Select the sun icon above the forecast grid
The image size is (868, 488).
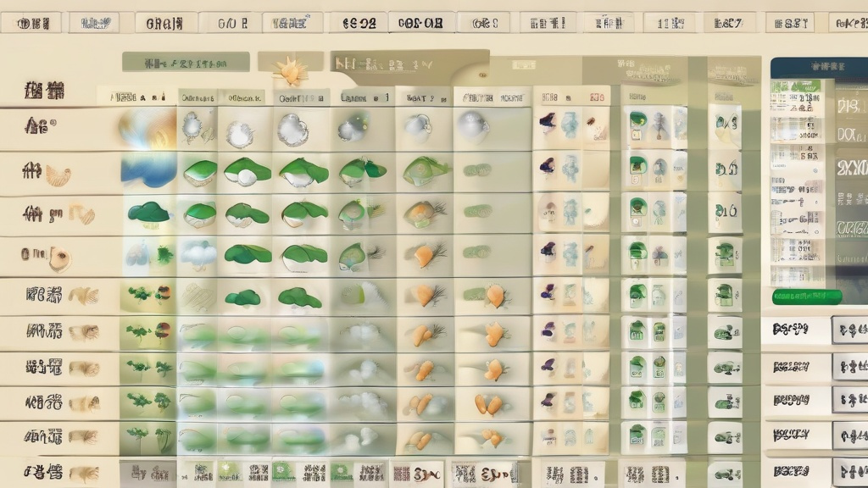[292, 72]
